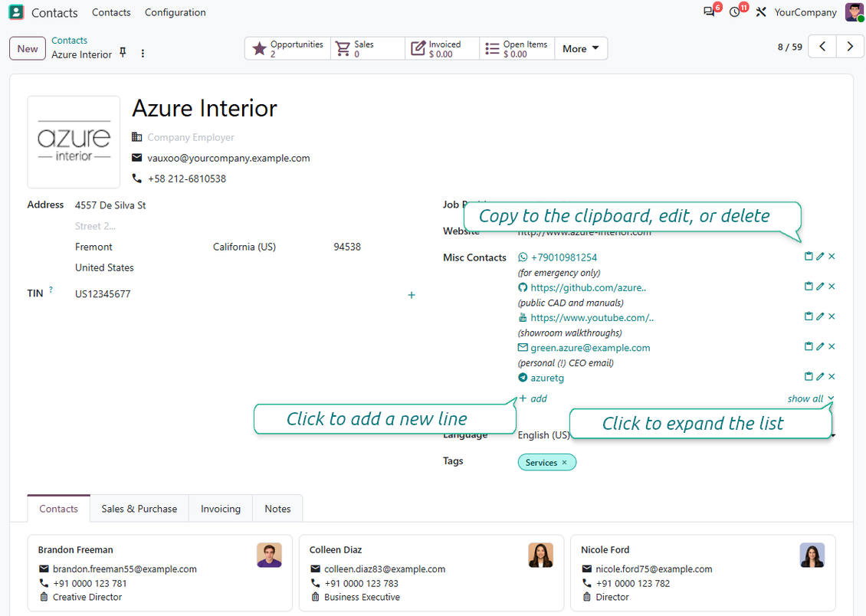This screenshot has height=616, width=866.
Task: Click the plus icon beside TIN
Action: point(412,295)
